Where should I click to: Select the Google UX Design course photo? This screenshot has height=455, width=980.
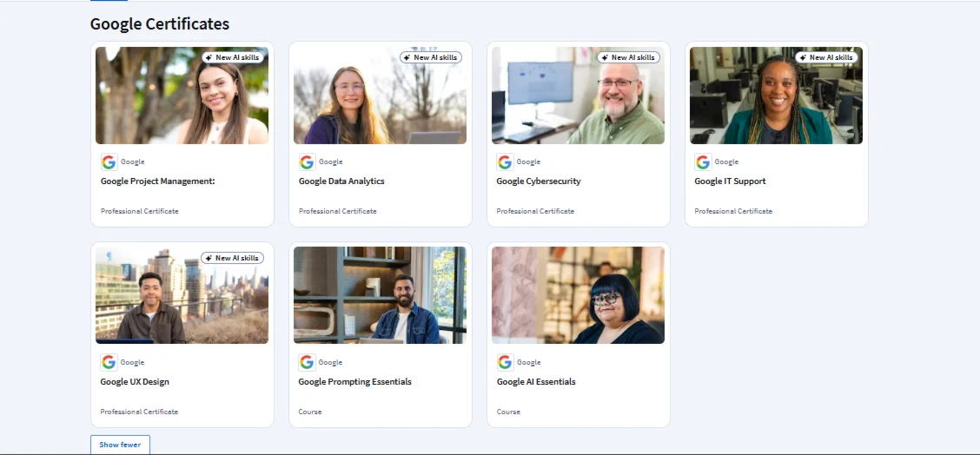click(x=182, y=295)
